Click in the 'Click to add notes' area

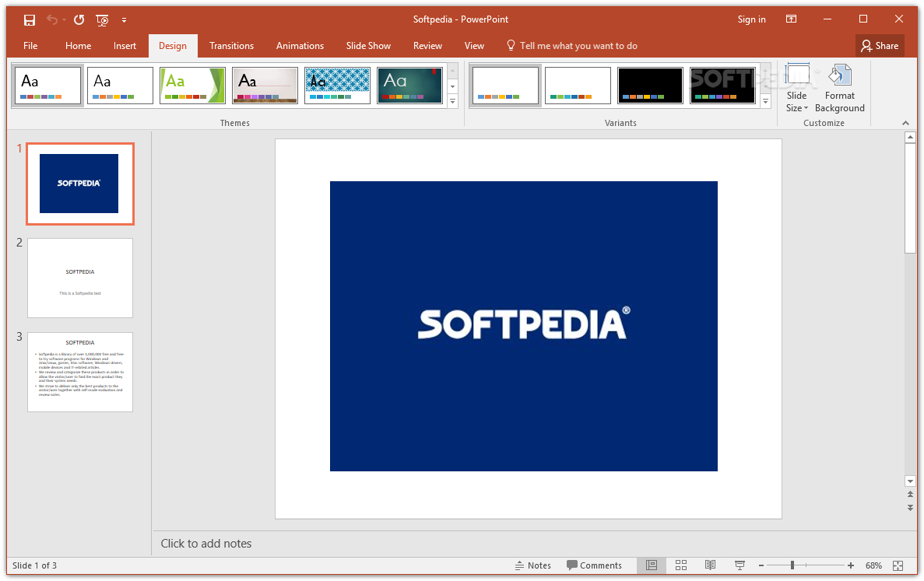pyautogui.click(x=530, y=544)
